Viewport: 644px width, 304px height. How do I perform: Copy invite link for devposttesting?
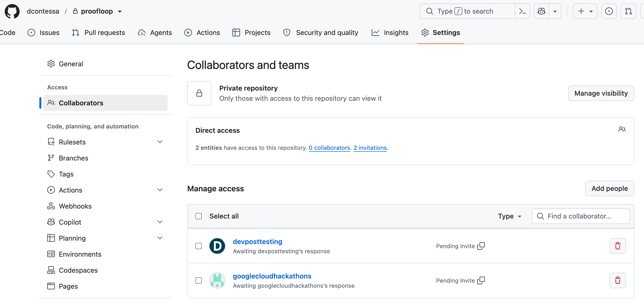(481, 246)
